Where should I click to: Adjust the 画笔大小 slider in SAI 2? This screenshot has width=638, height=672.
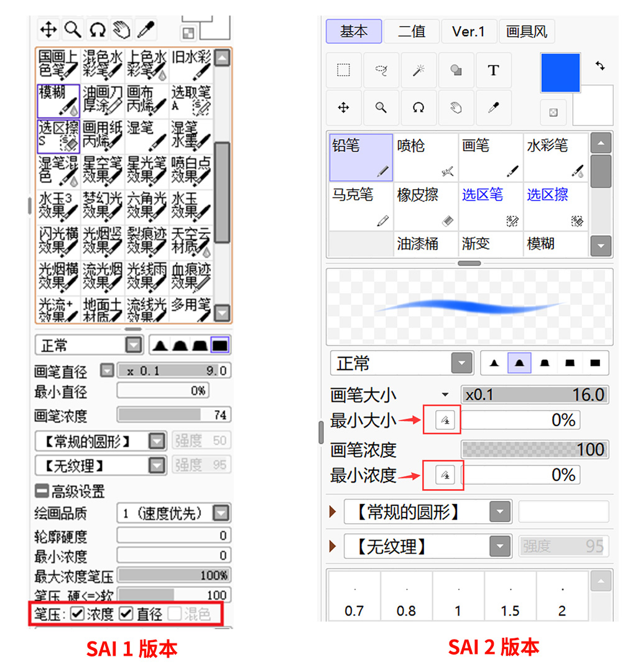tap(535, 394)
